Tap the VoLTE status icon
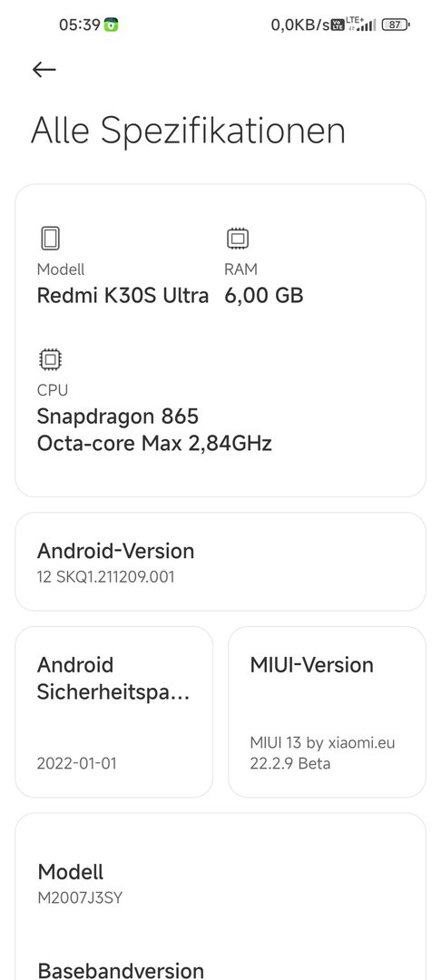441x980 pixels. point(338,25)
